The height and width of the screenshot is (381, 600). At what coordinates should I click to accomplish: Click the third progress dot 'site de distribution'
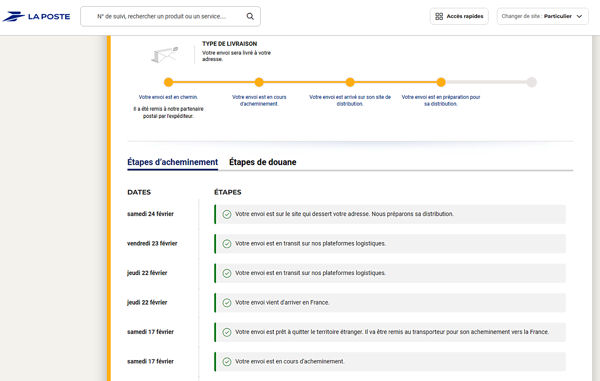tap(350, 82)
